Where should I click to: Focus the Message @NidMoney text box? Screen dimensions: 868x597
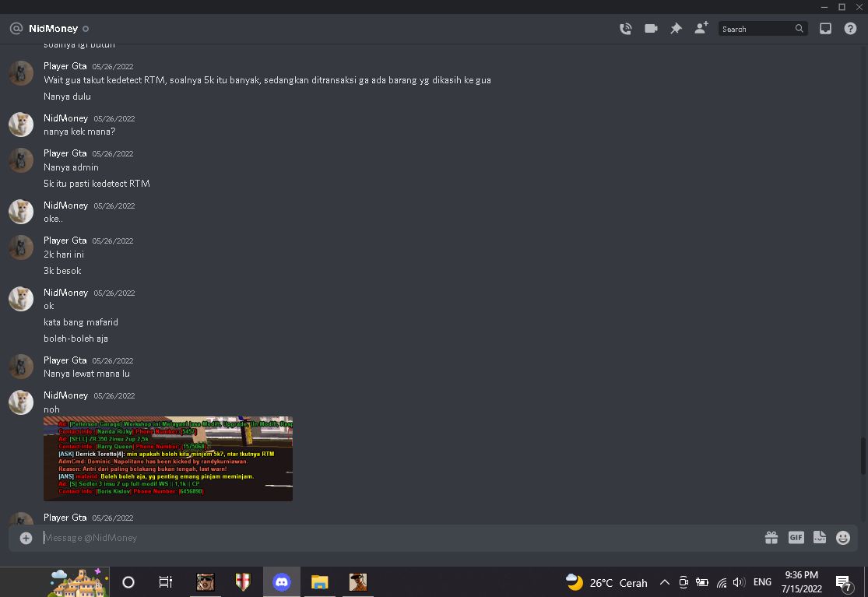[399, 538]
